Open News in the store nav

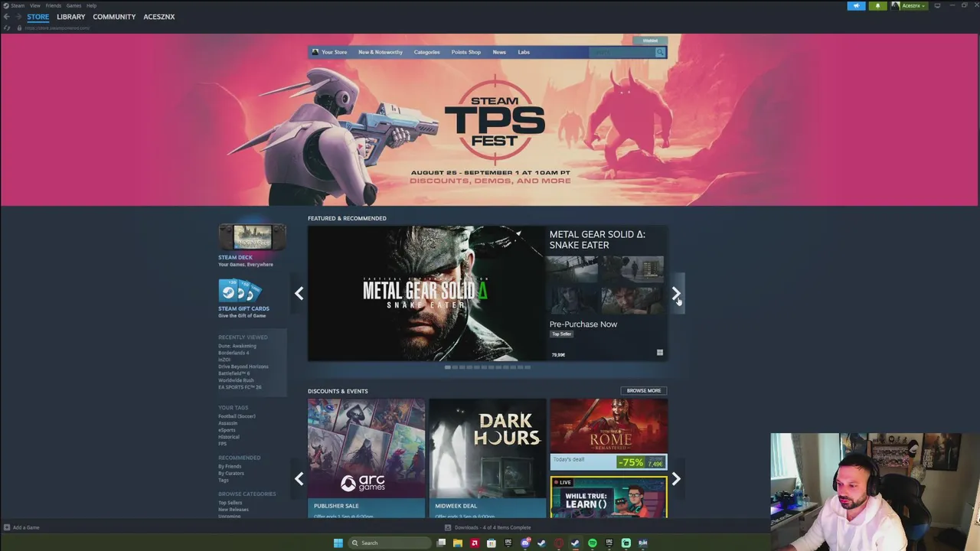(499, 52)
